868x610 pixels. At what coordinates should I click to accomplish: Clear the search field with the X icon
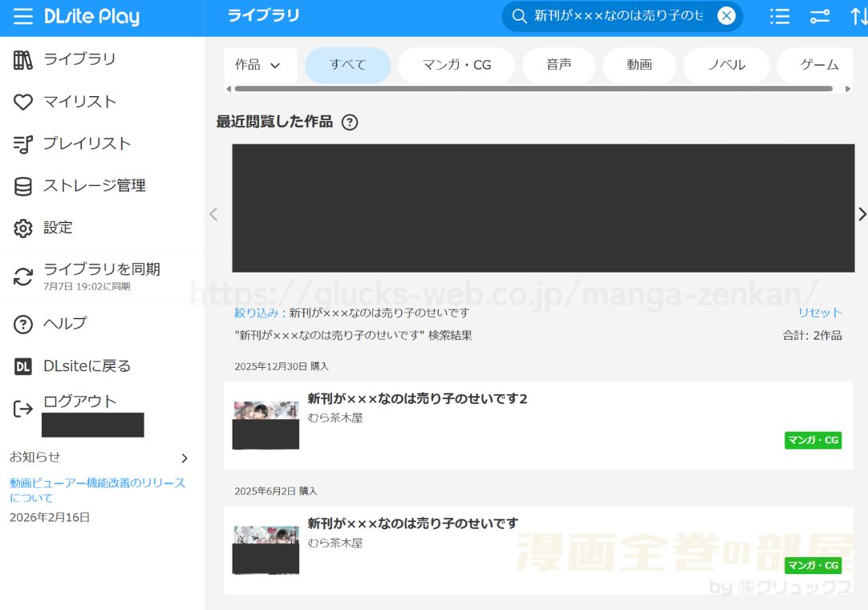click(726, 16)
